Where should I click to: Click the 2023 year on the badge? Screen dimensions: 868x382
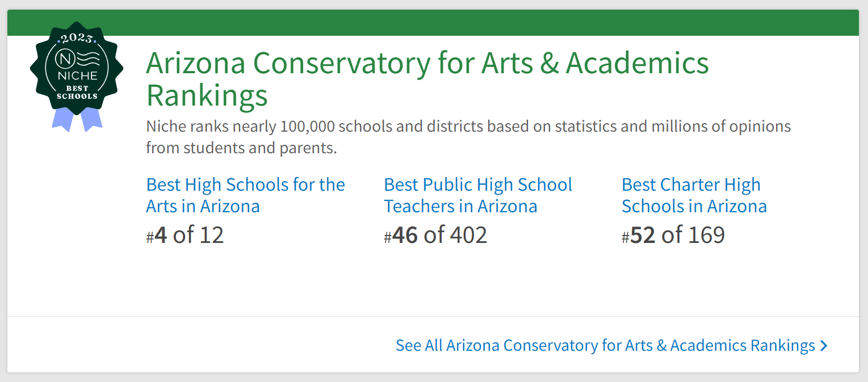77,39
